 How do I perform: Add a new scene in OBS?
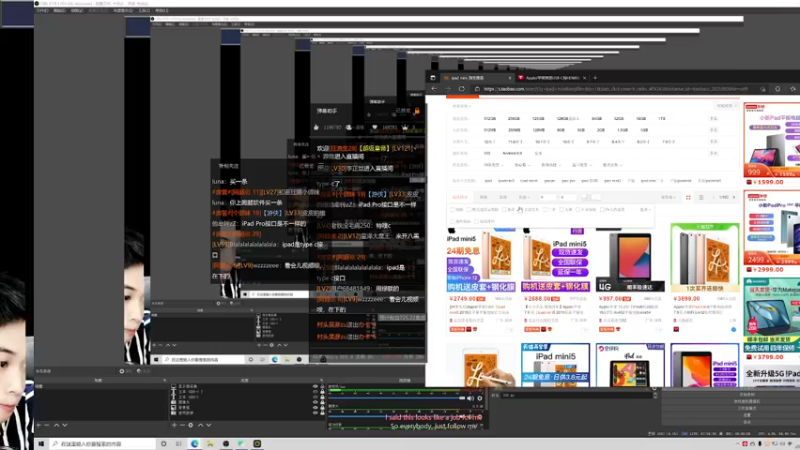tap(39, 425)
